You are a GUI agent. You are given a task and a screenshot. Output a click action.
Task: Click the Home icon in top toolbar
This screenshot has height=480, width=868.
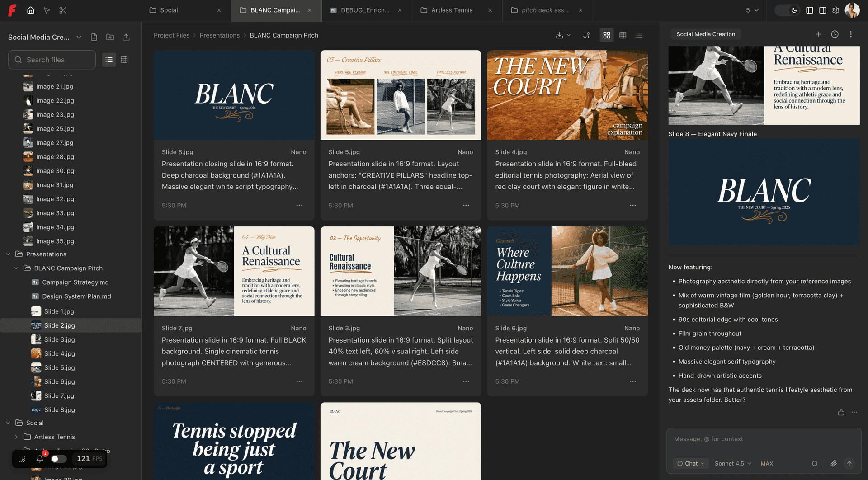pyautogui.click(x=31, y=10)
